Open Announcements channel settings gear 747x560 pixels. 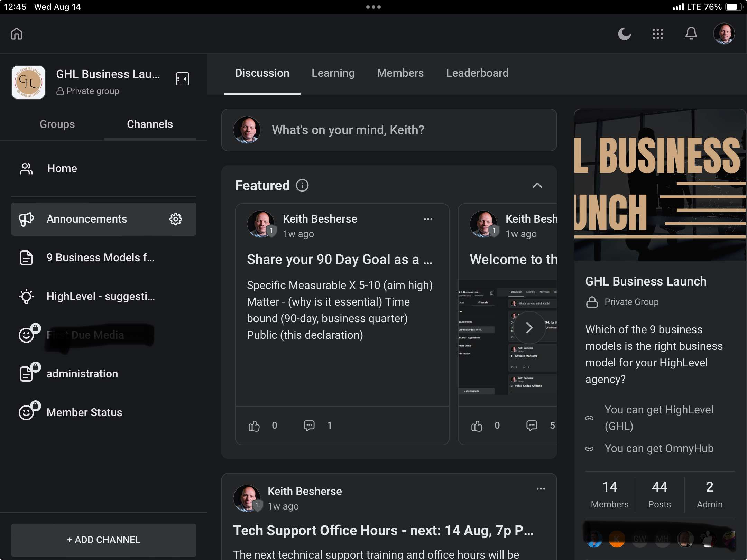[176, 219]
